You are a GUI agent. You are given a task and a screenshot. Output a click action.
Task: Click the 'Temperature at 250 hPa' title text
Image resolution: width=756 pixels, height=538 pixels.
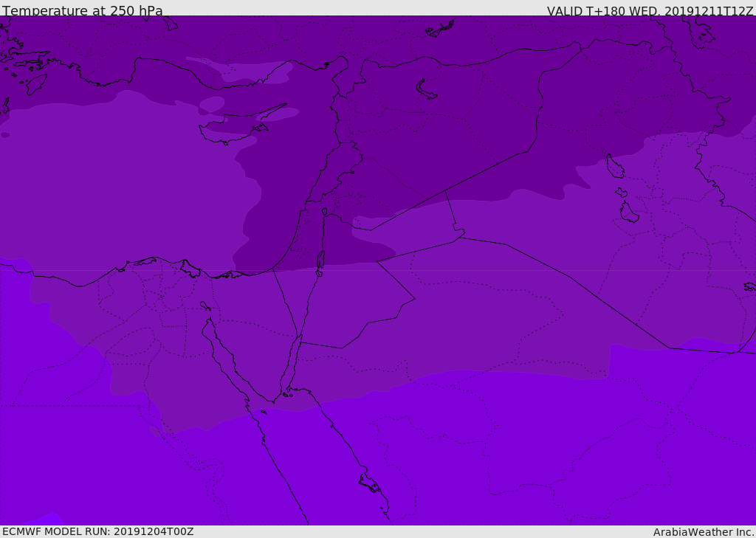coord(83,10)
